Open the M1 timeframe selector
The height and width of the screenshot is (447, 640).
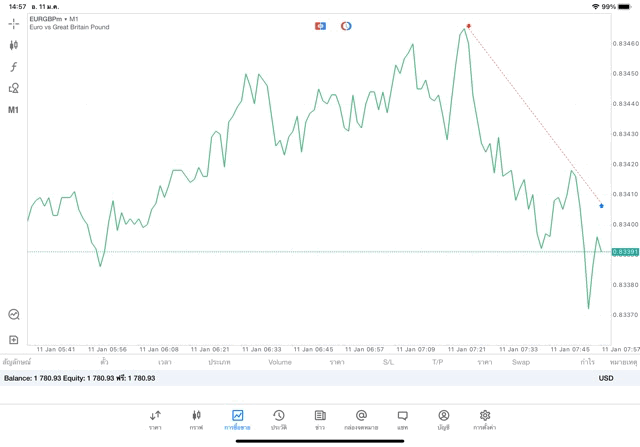(x=14, y=110)
